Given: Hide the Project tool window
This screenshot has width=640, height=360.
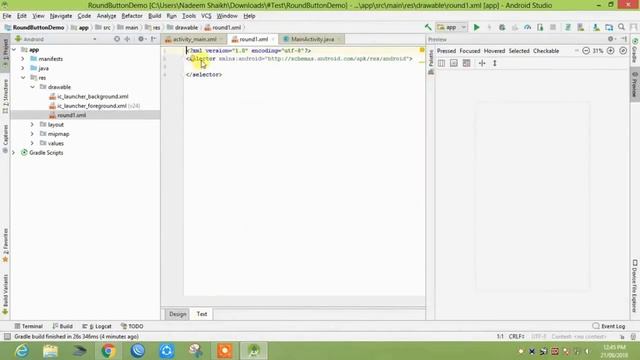Looking at the screenshot, I should (153, 39).
